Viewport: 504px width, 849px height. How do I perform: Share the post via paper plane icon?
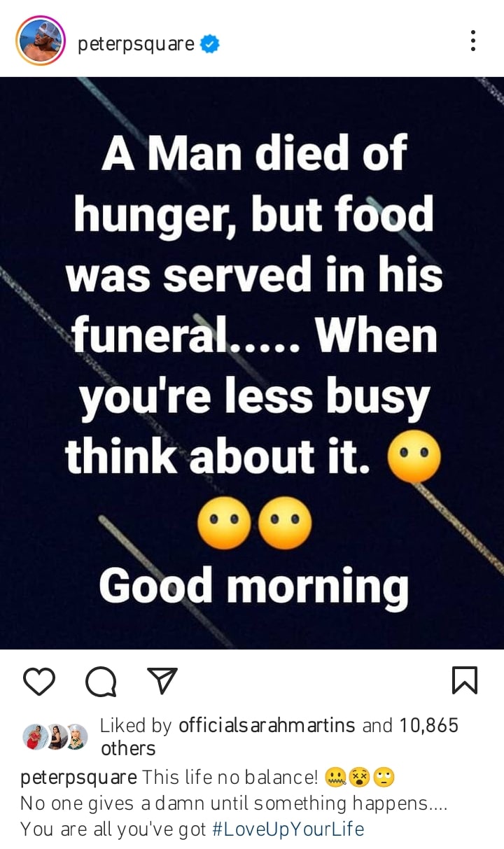coord(162,680)
